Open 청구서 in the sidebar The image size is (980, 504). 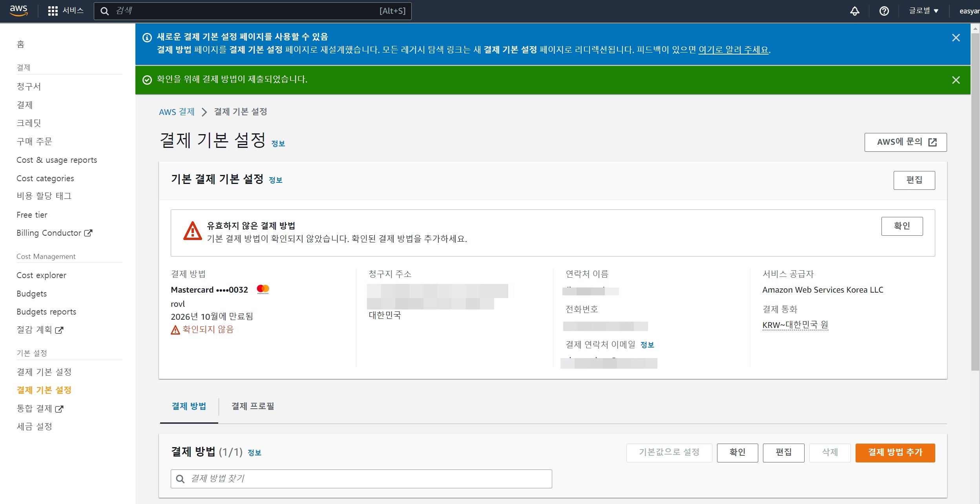coord(29,87)
